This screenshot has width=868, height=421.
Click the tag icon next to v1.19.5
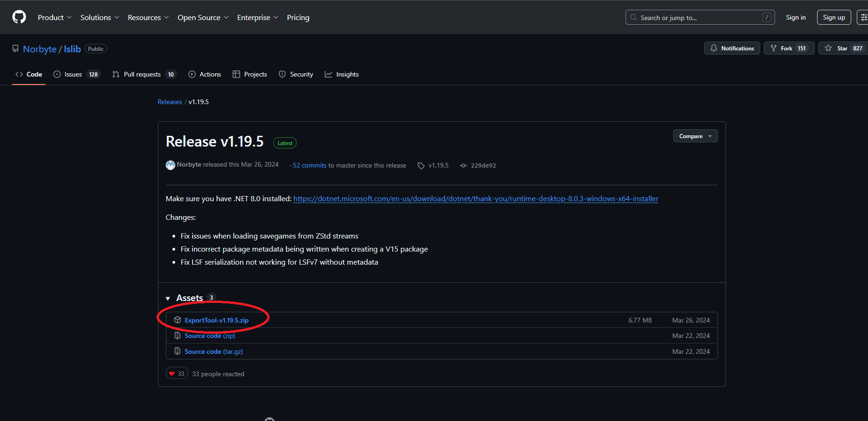[421, 166]
